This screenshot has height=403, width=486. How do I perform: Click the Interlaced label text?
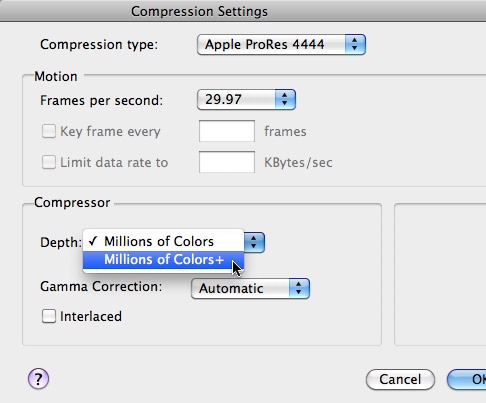pyautogui.click(x=91, y=316)
